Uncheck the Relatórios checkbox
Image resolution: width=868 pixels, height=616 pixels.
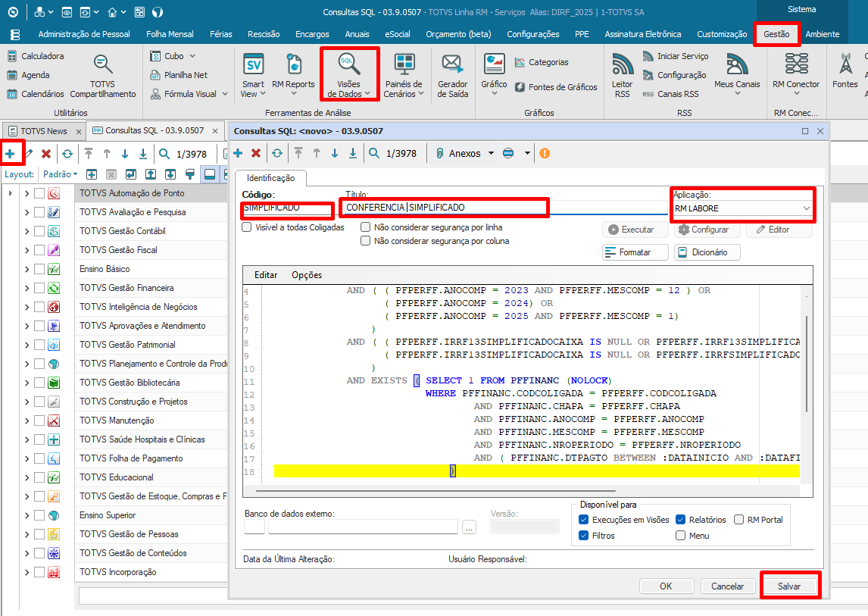(x=681, y=520)
